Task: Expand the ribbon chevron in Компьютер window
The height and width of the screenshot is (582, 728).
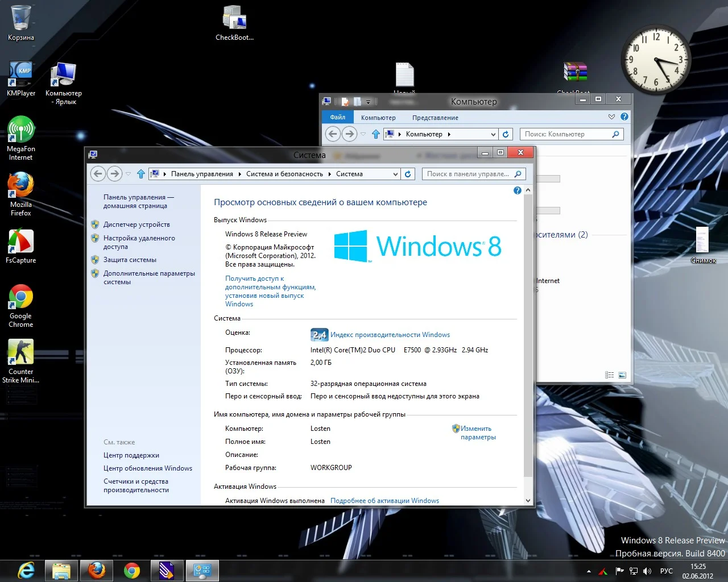Action: 611,117
